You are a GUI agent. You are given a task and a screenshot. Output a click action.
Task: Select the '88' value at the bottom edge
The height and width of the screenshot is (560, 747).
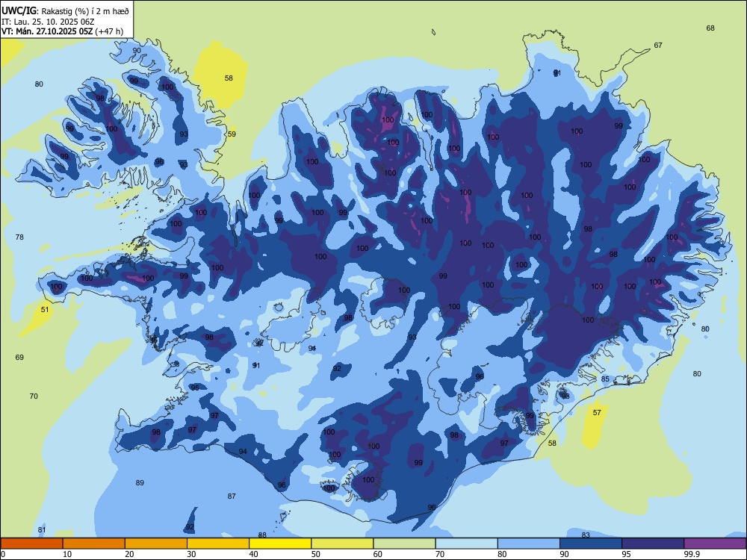point(262,535)
